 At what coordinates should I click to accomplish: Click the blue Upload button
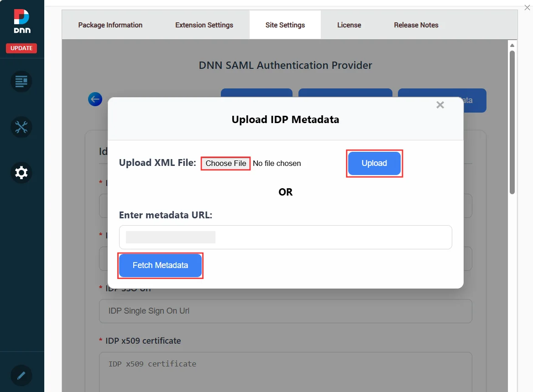click(374, 163)
